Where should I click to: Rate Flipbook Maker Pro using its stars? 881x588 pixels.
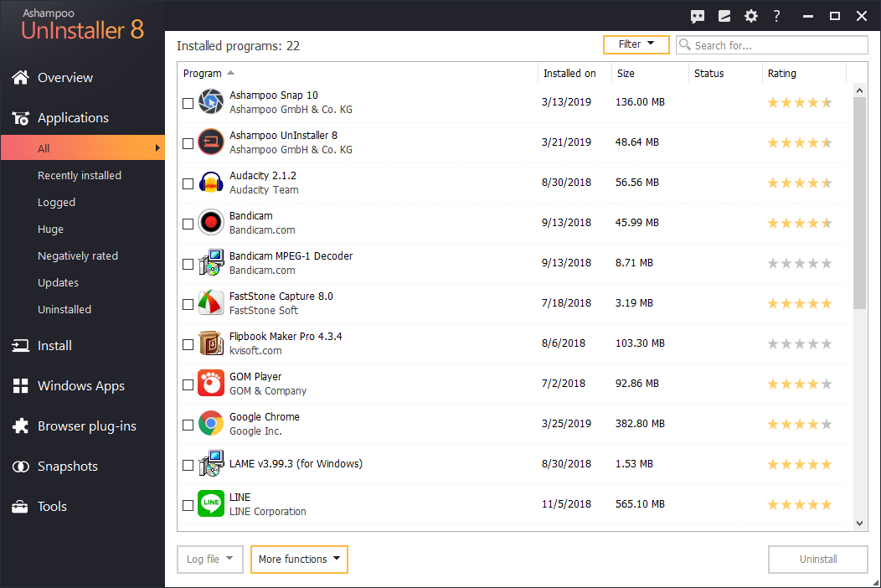point(800,343)
